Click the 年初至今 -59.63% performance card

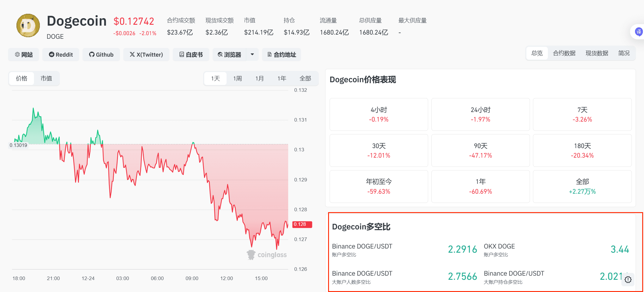tap(379, 187)
